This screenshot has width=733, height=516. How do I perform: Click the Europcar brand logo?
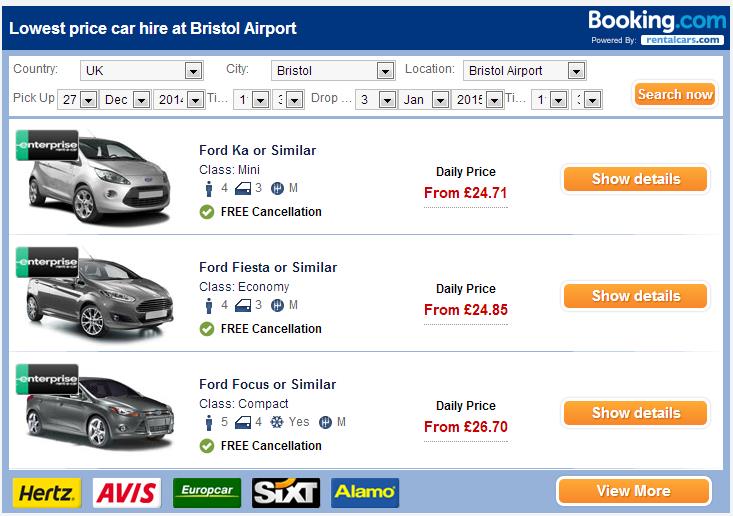(206, 492)
